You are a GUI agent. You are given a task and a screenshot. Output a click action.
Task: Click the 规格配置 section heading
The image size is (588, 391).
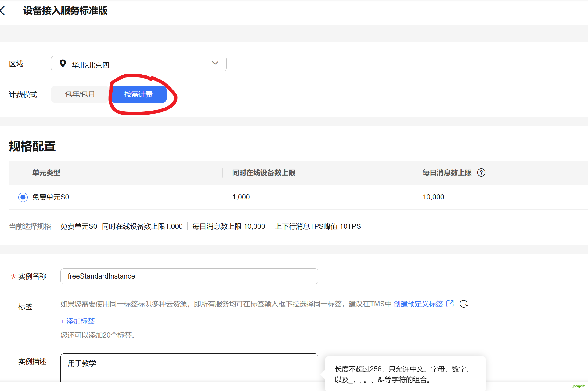pos(32,146)
